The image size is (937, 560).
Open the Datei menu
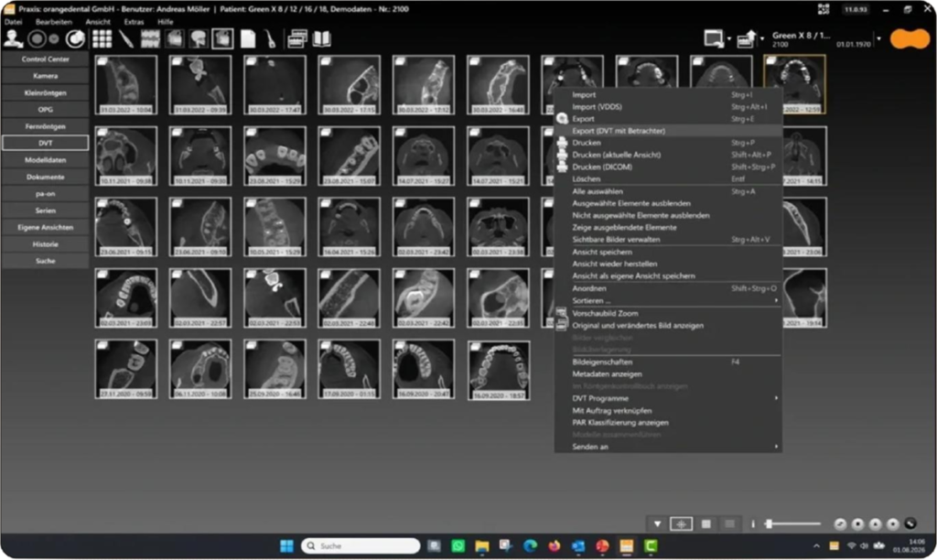tap(13, 22)
